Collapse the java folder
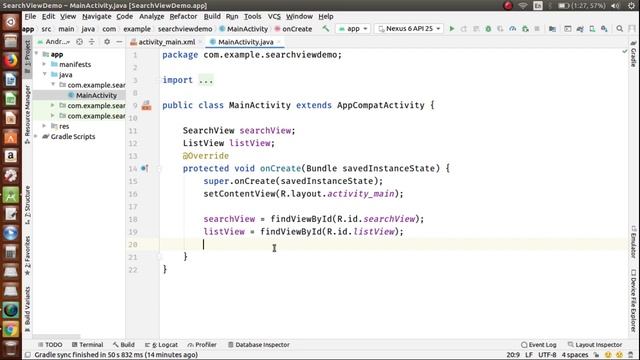 tap(44, 74)
